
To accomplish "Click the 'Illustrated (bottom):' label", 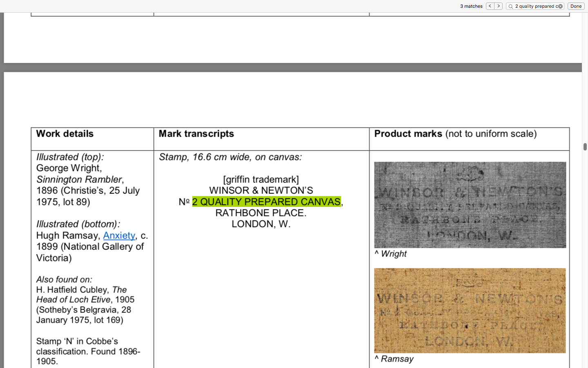I will tap(78, 224).
